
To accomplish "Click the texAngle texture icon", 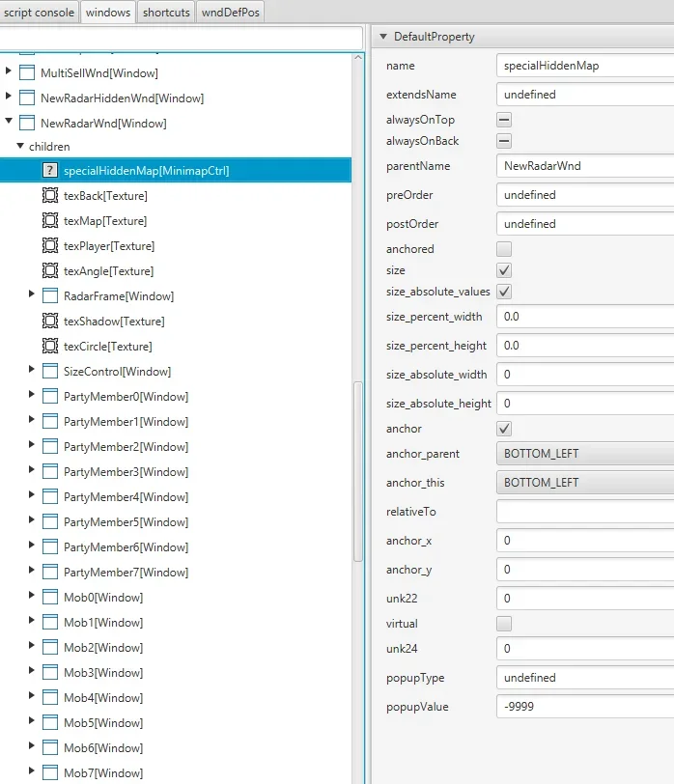I will 49,271.
